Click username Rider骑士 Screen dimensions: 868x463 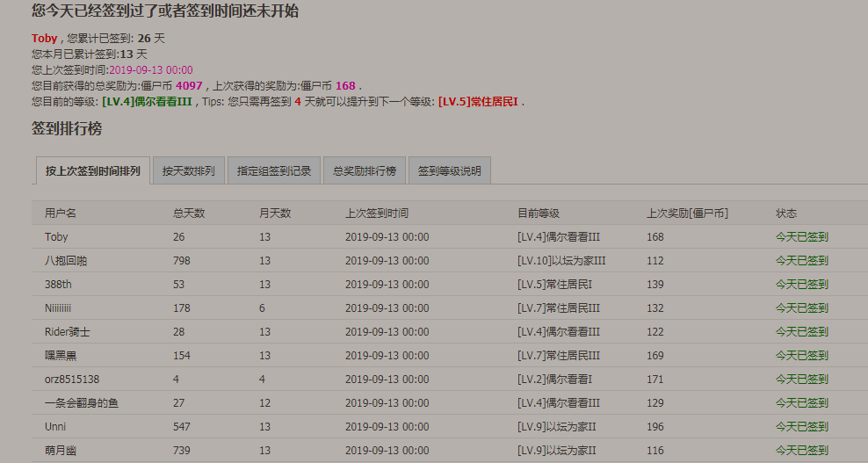coord(68,332)
